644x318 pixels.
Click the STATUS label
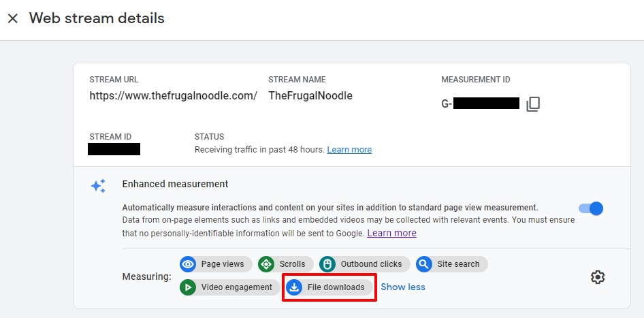point(210,137)
